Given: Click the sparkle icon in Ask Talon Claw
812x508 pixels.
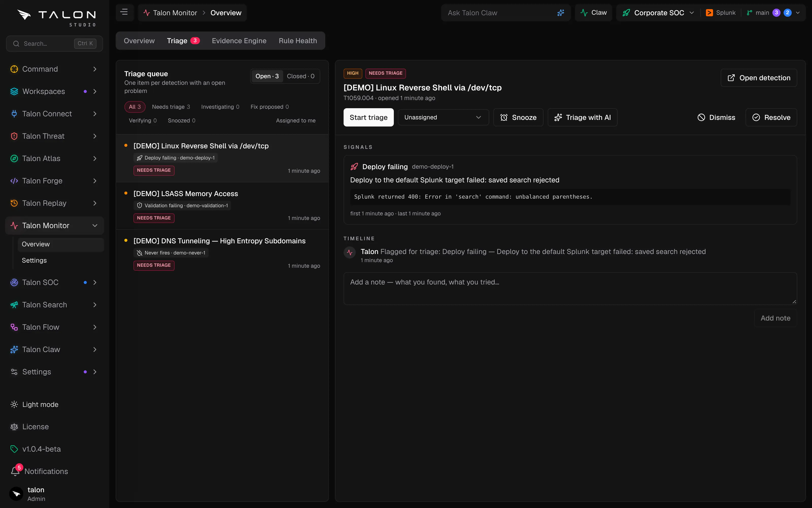Looking at the screenshot, I should [560, 13].
